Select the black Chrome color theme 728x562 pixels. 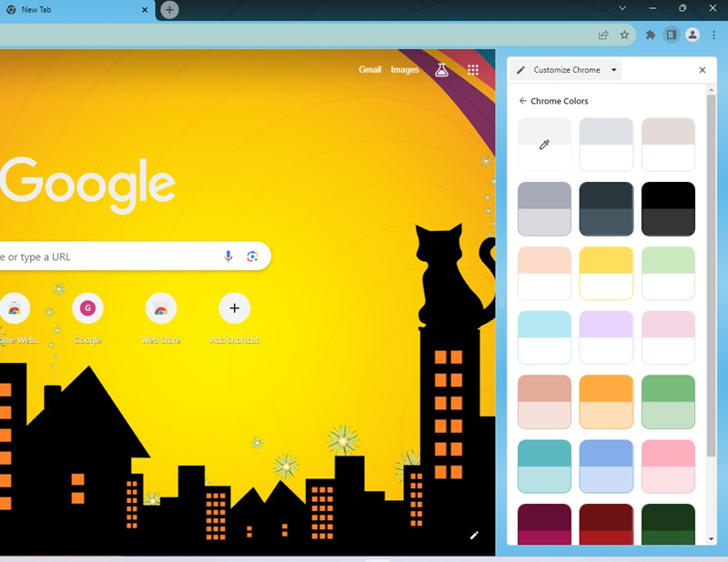tap(668, 207)
